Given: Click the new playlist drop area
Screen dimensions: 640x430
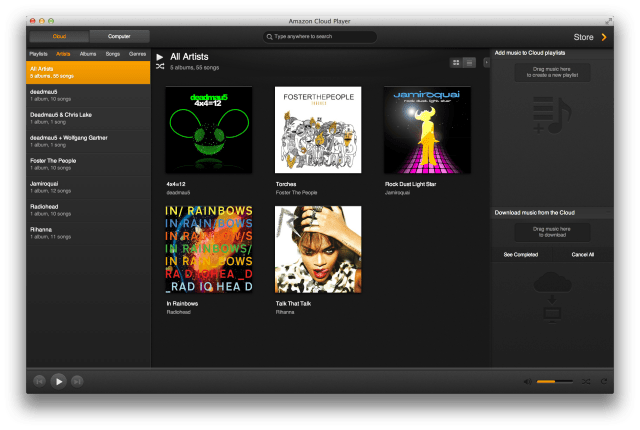Looking at the screenshot, I should (552, 72).
